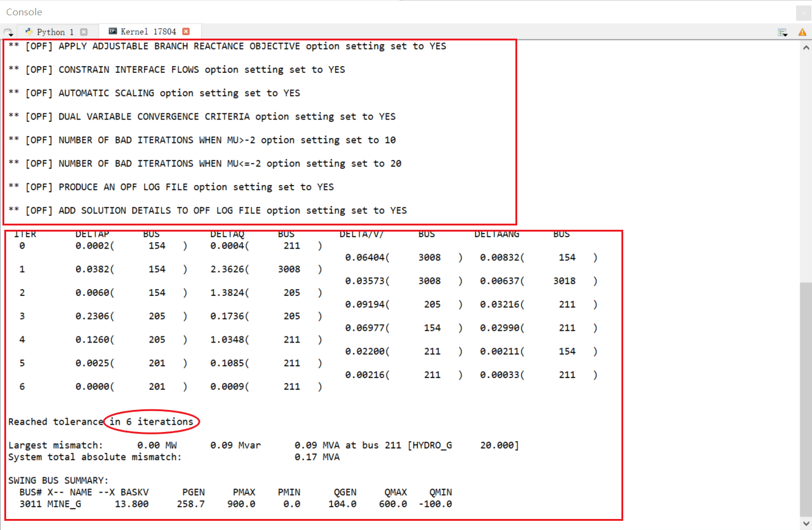Click the Console panel title

(23, 12)
